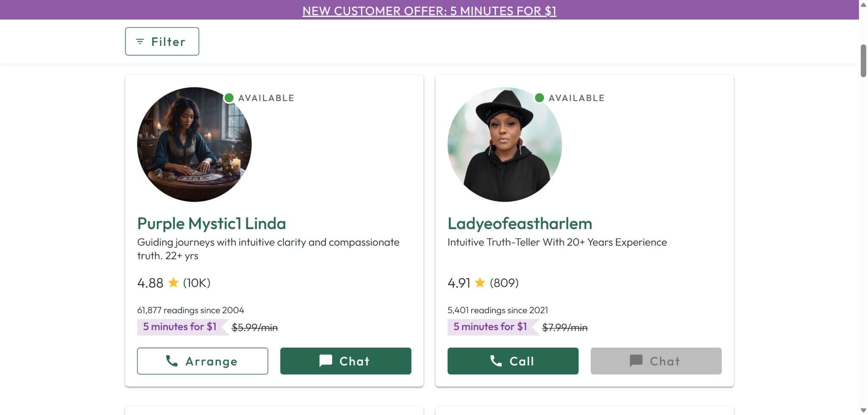Open Purple Mystic1 Linda's name link
This screenshot has width=868, height=415.
tap(211, 223)
